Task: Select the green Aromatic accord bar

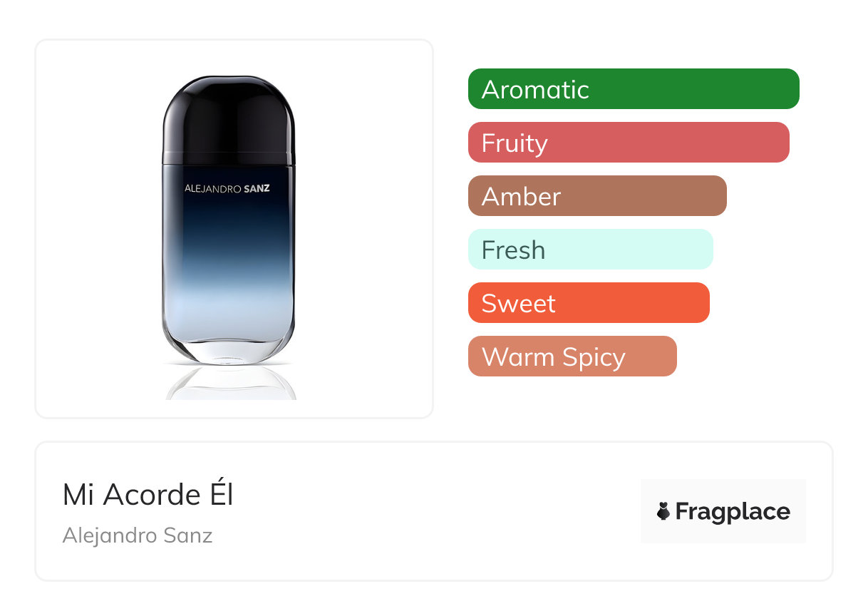Action: pos(634,89)
